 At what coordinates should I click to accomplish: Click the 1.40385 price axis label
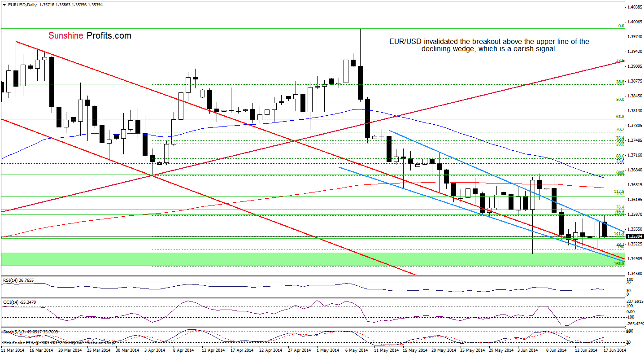(x=635, y=7)
